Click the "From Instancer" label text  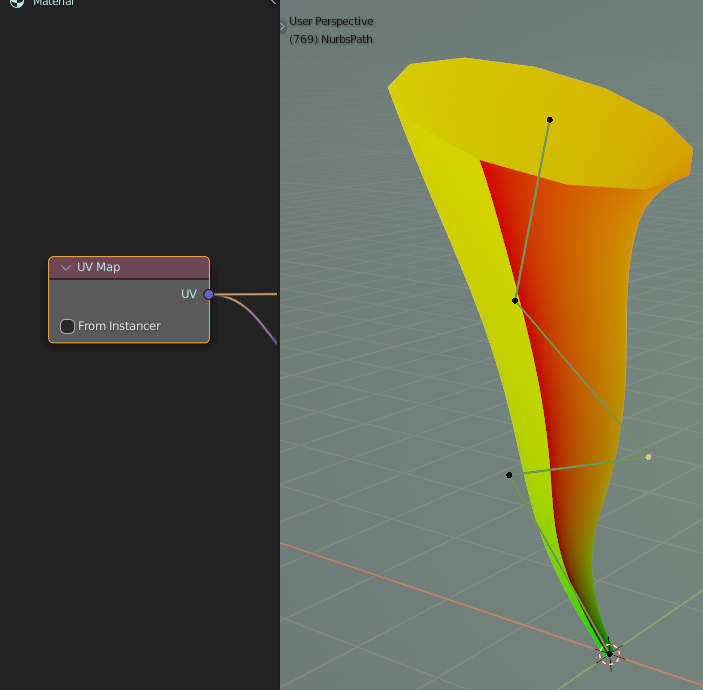click(x=119, y=326)
